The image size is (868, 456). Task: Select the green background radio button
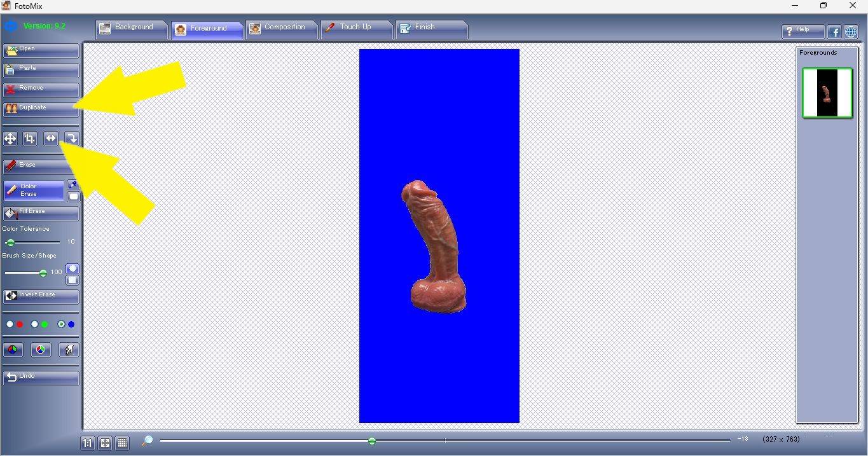35,324
